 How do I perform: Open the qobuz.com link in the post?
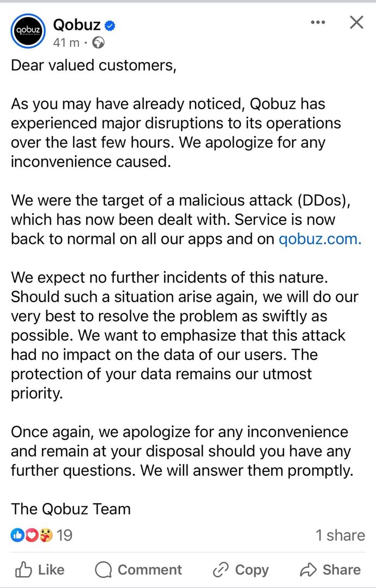click(x=320, y=240)
